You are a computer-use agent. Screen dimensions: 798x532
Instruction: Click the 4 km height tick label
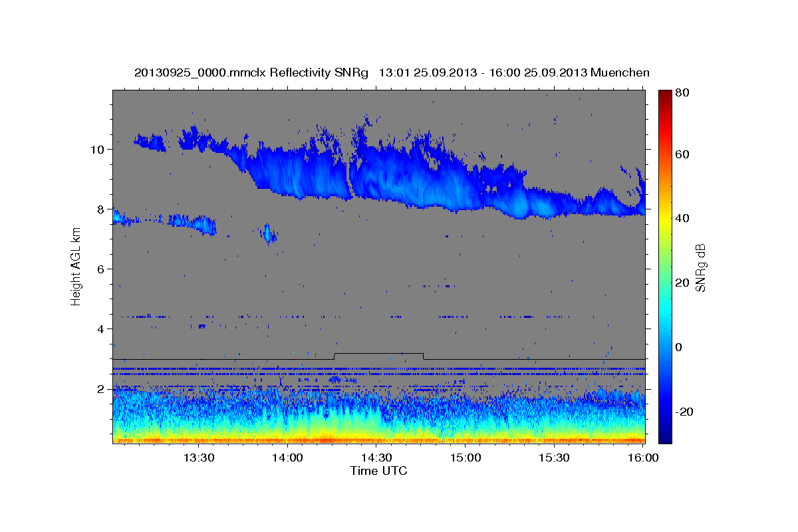(101, 329)
